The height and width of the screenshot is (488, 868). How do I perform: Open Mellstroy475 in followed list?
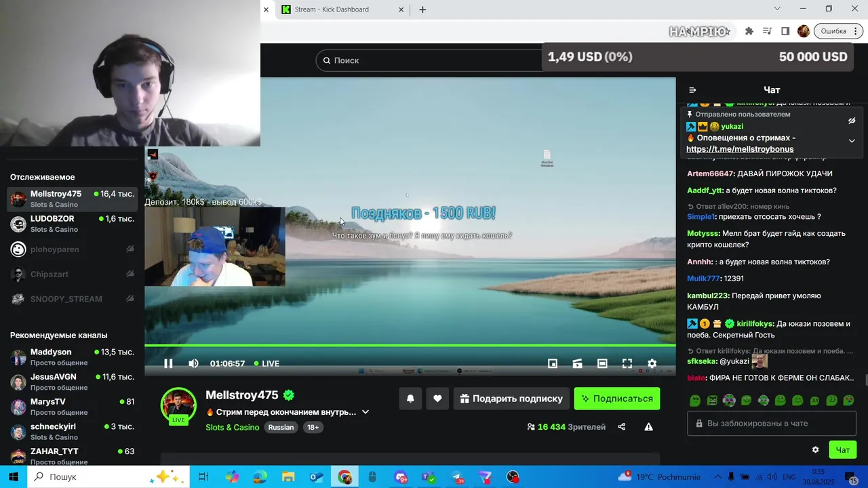click(72, 199)
